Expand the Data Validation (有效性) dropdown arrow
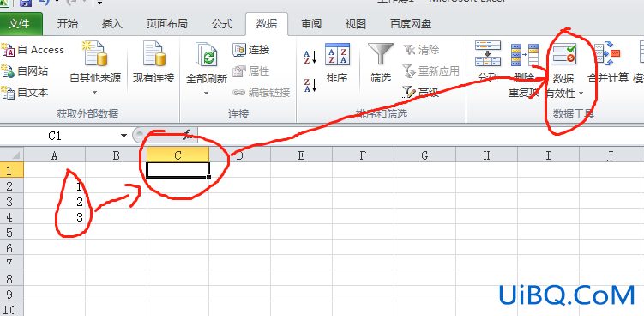Screen dimensions: 644x316 581,94
